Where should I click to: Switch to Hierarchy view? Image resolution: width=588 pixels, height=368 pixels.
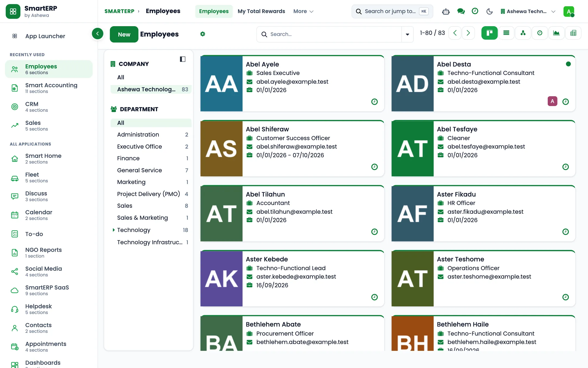[x=523, y=33]
